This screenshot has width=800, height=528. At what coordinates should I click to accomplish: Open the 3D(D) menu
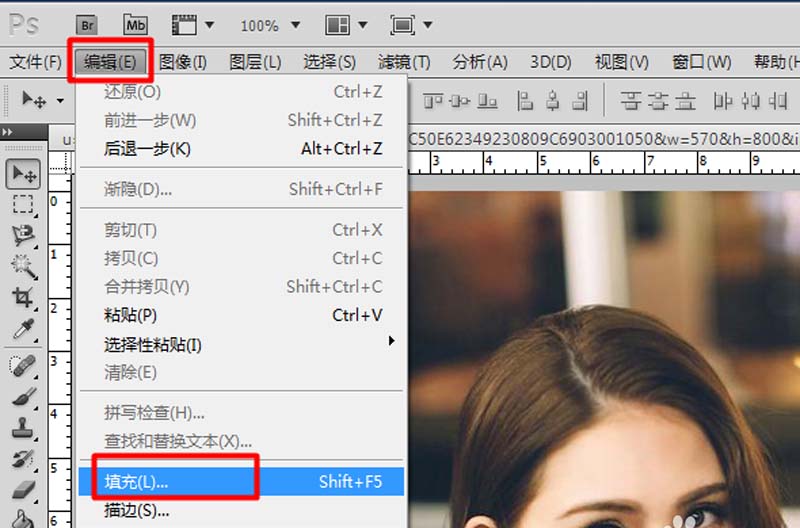click(x=551, y=62)
